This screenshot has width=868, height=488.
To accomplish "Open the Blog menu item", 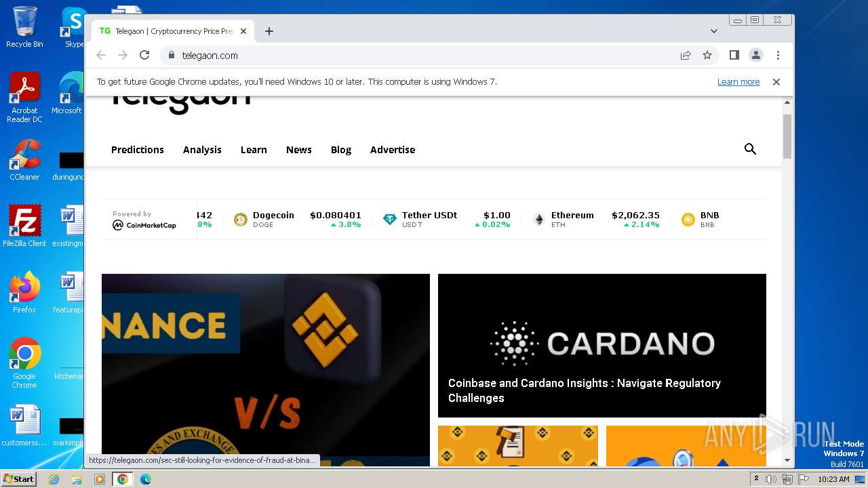I will point(341,150).
